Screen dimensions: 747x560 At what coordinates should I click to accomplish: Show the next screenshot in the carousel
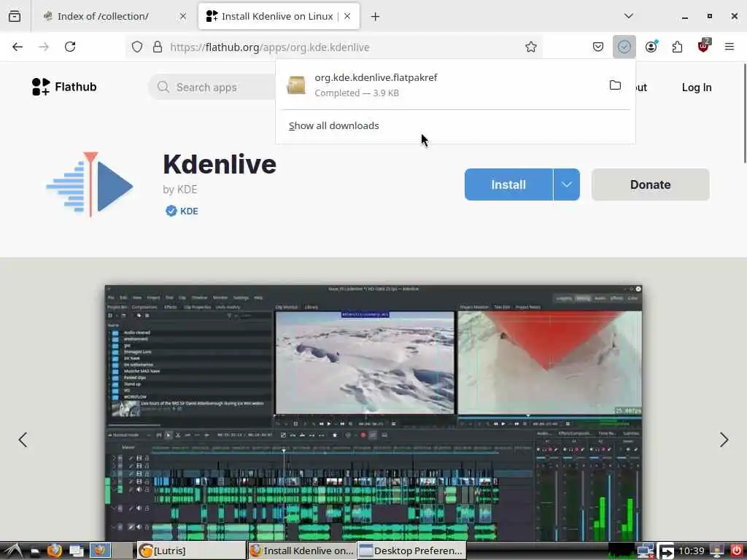pyautogui.click(x=724, y=440)
